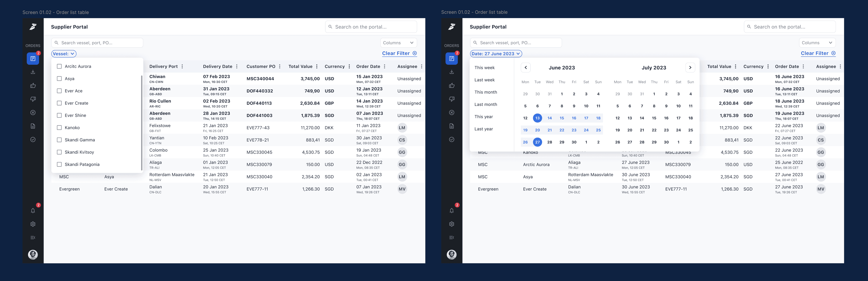Enable the Skandi Gamma filter checkbox
The image size is (868, 281).
coord(59,140)
